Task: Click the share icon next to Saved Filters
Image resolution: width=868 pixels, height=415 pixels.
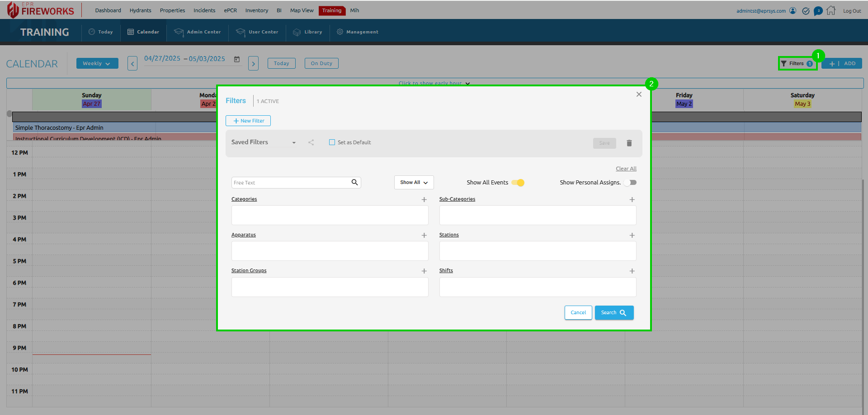Action: (x=311, y=142)
